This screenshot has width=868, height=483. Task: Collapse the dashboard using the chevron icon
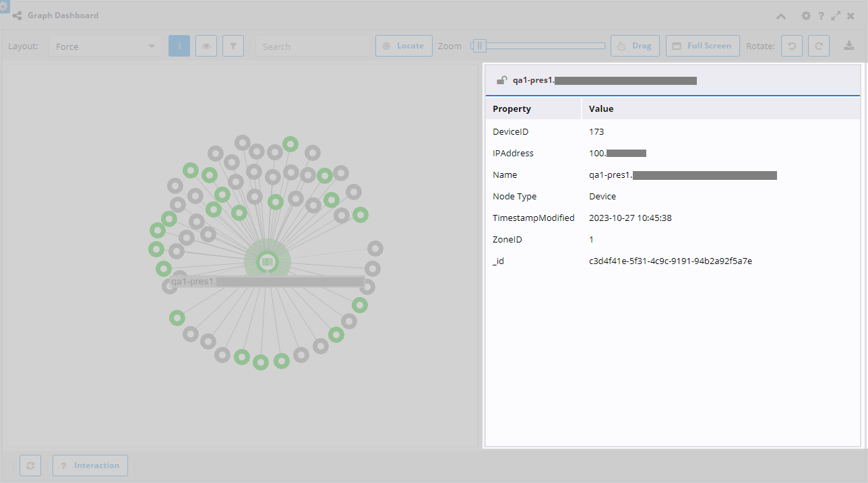click(780, 15)
